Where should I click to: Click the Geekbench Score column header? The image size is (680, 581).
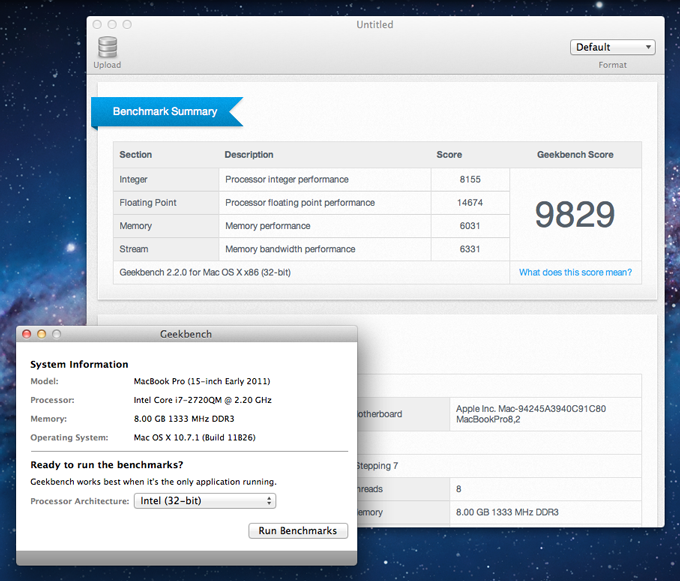coord(575,155)
